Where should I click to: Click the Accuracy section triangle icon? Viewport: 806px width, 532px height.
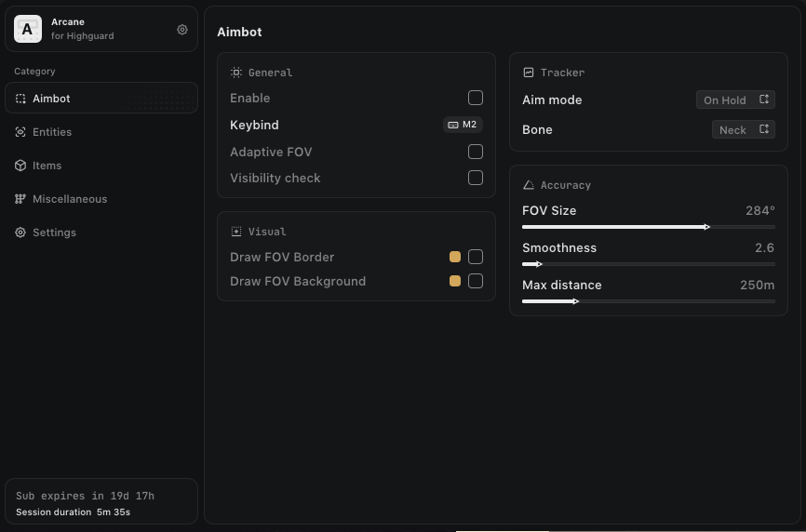point(529,185)
